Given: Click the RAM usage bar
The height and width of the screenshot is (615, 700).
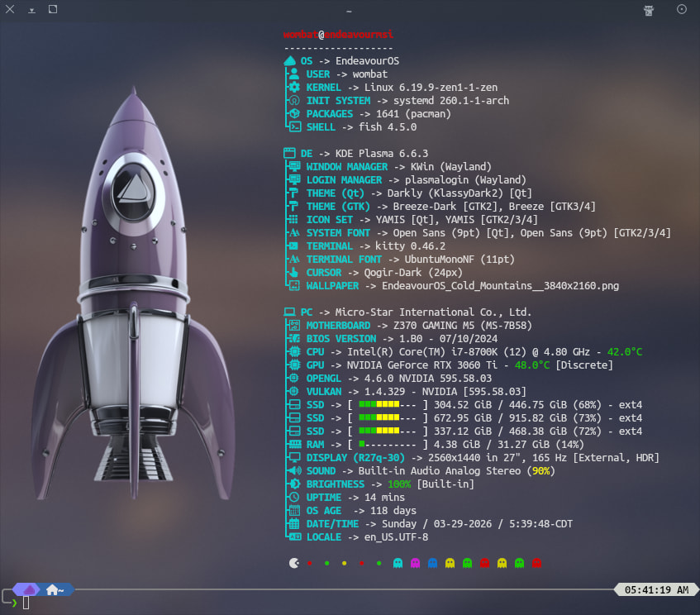Looking at the screenshot, I should (386, 444).
